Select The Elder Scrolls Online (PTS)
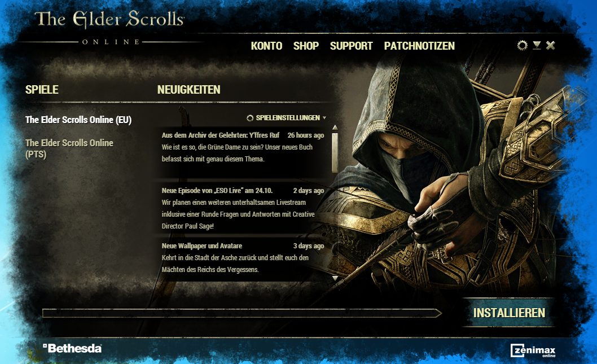The height and width of the screenshot is (364, 597). (x=69, y=148)
